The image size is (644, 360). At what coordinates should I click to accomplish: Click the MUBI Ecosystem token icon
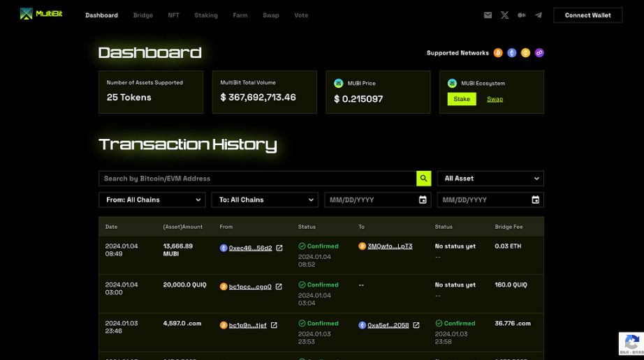coord(452,83)
